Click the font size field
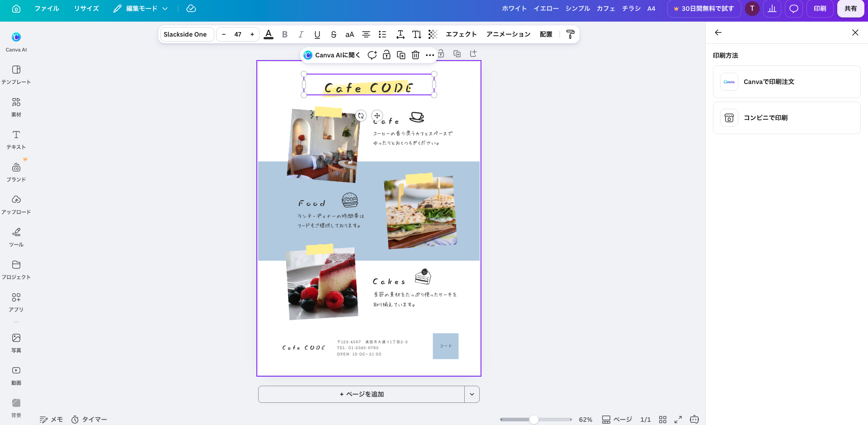The image size is (868, 425). click(x=238, y=34)
